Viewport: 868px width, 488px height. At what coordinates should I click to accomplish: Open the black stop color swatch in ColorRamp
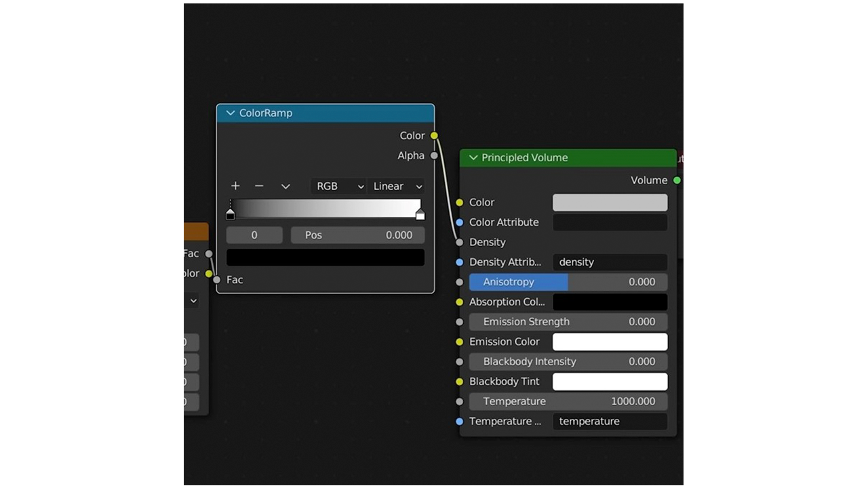click(325, 258)
